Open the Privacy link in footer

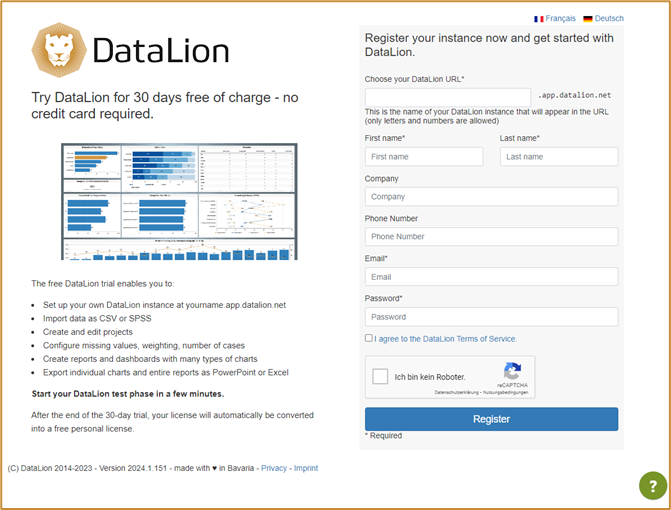(274, 468)
